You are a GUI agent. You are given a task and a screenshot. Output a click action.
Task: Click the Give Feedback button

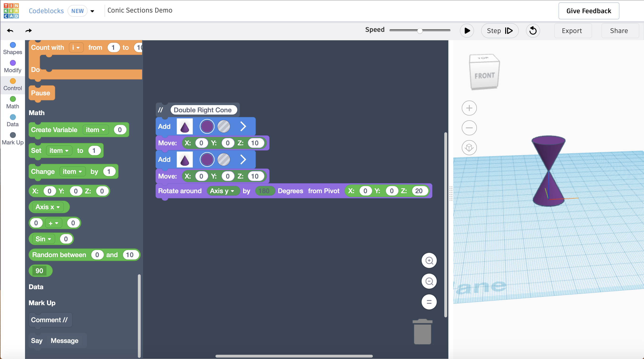click(x=589, y=11)
